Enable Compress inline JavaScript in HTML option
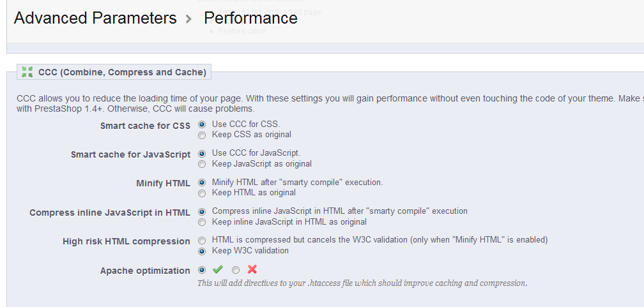The width and height of the screenshot is (644, 307). click(x=202, y=212)
